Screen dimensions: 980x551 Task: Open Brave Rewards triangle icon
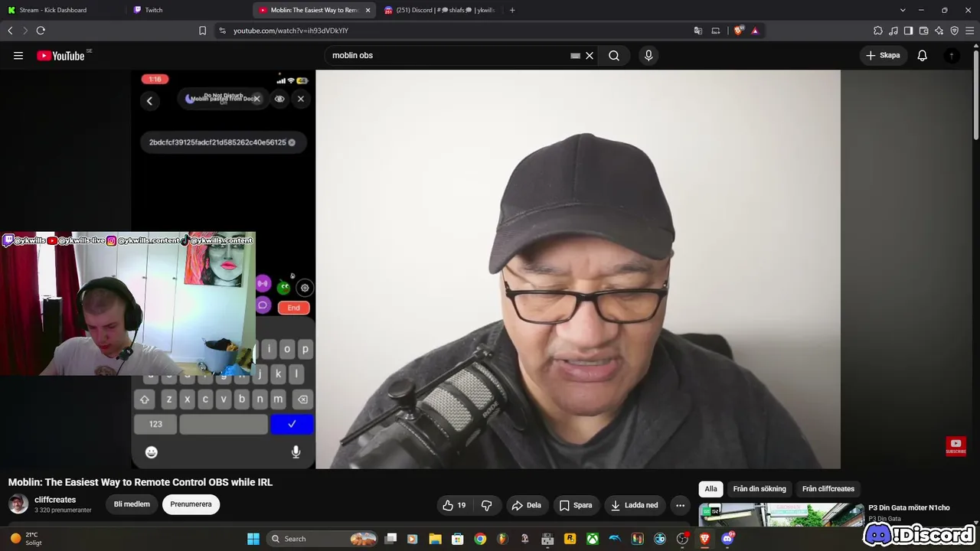[755, 31]
